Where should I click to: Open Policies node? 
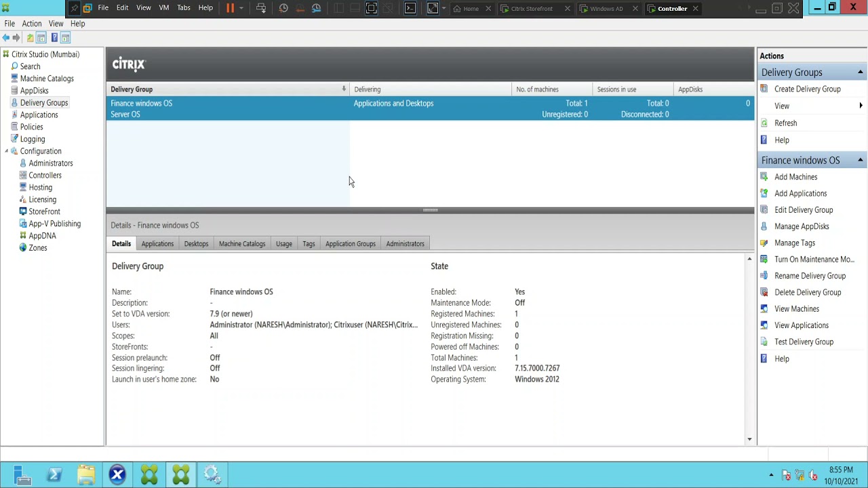pyautogui.click(x=31, y=127)
